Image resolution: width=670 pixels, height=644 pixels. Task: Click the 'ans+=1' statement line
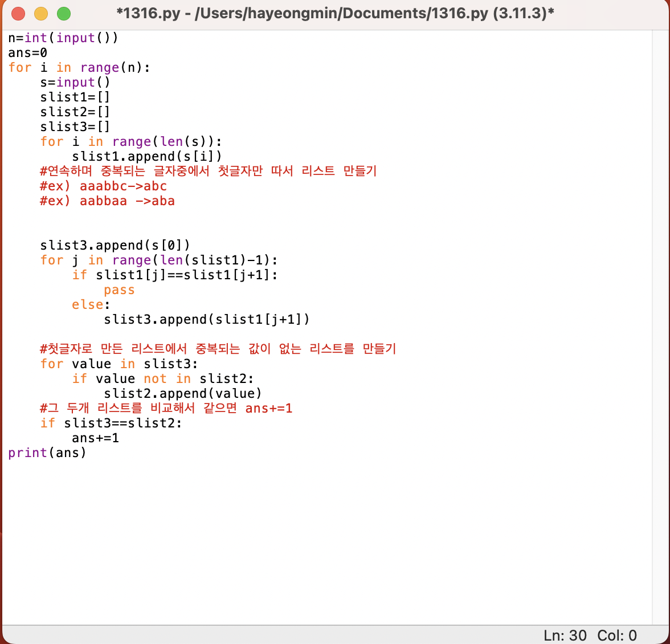pos(95,438)
